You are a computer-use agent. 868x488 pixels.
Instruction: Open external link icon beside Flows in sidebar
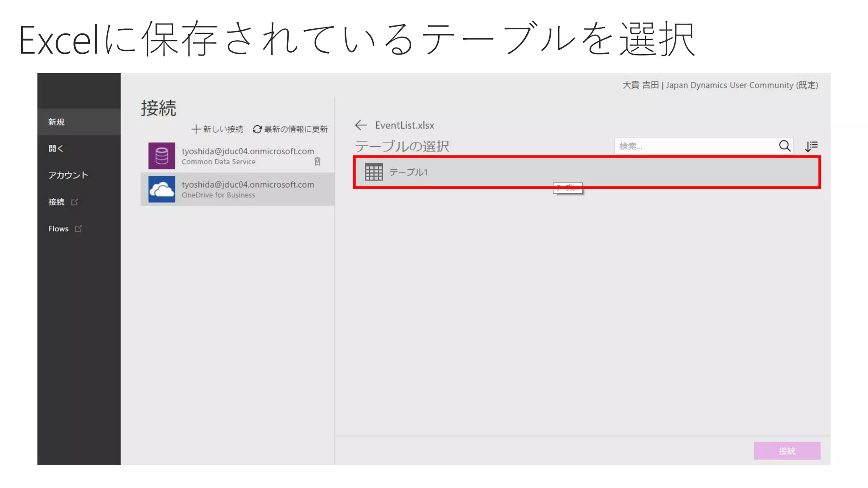78,228
